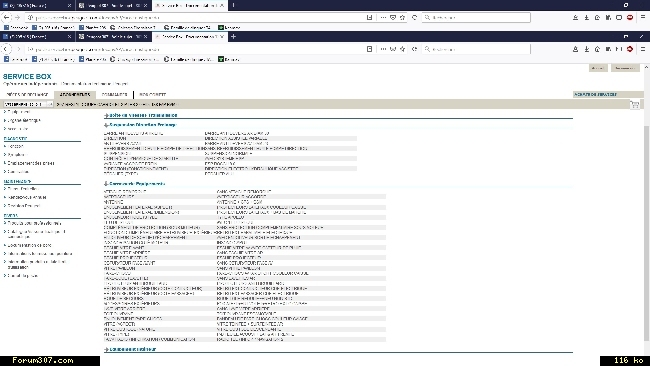Viewport: 650px width, 366px height.
Task: Switch to the second tab in the lower tab strip
Action: 113,36
